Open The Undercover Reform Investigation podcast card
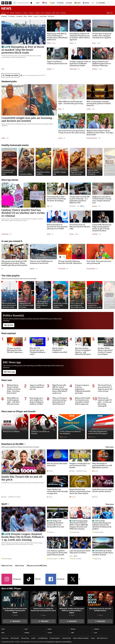This screenshot has width=115, height=644. click(x=72, y=427)
